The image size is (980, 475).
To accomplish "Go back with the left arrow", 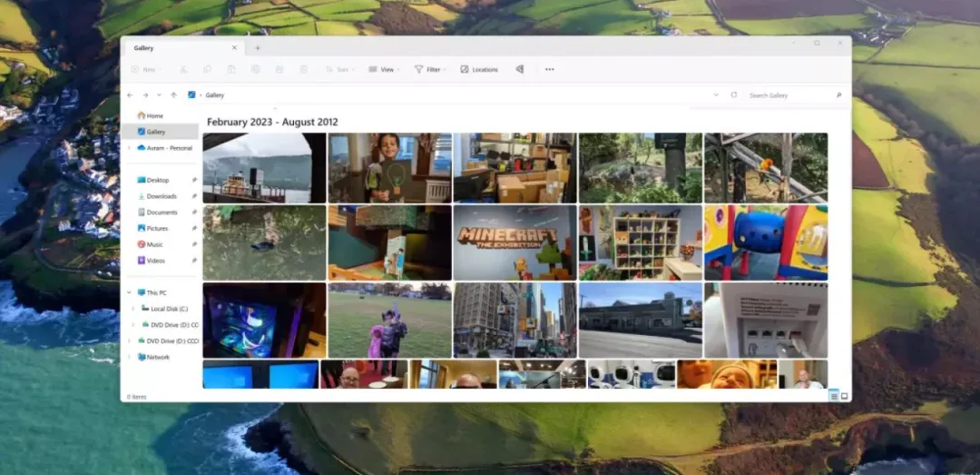I will (130, 95).
